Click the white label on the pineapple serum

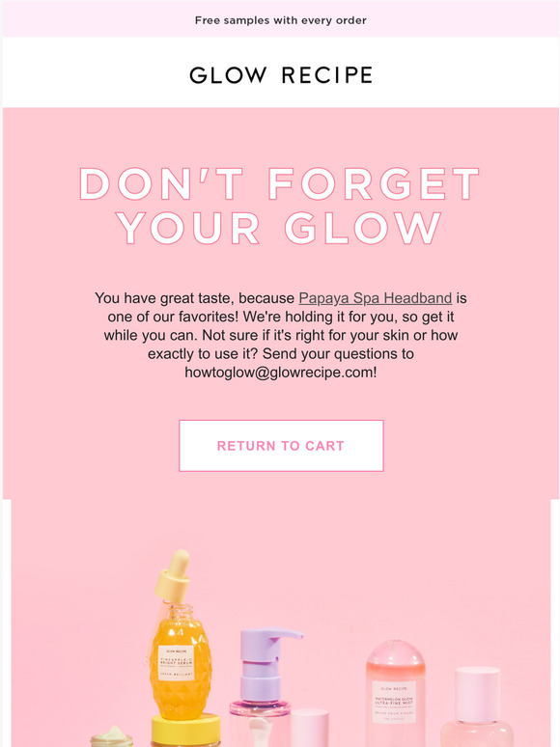pyautogui.click(x=176, y=663)
